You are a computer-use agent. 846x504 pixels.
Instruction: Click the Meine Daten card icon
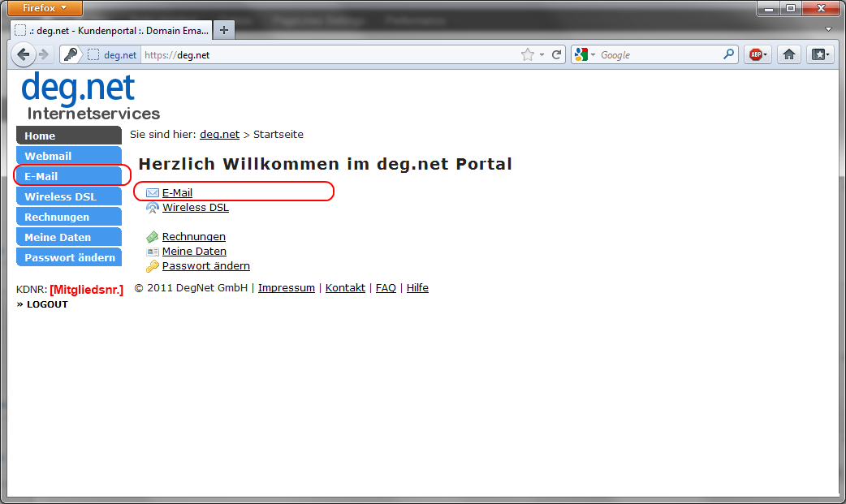tap(152, 252)
